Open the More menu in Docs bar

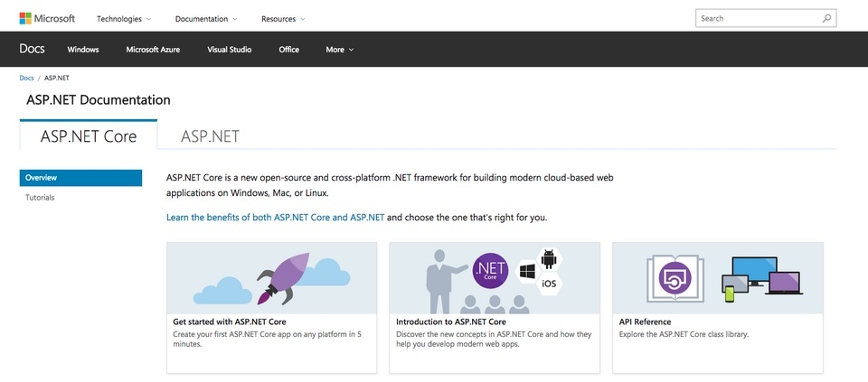point(340,50)
